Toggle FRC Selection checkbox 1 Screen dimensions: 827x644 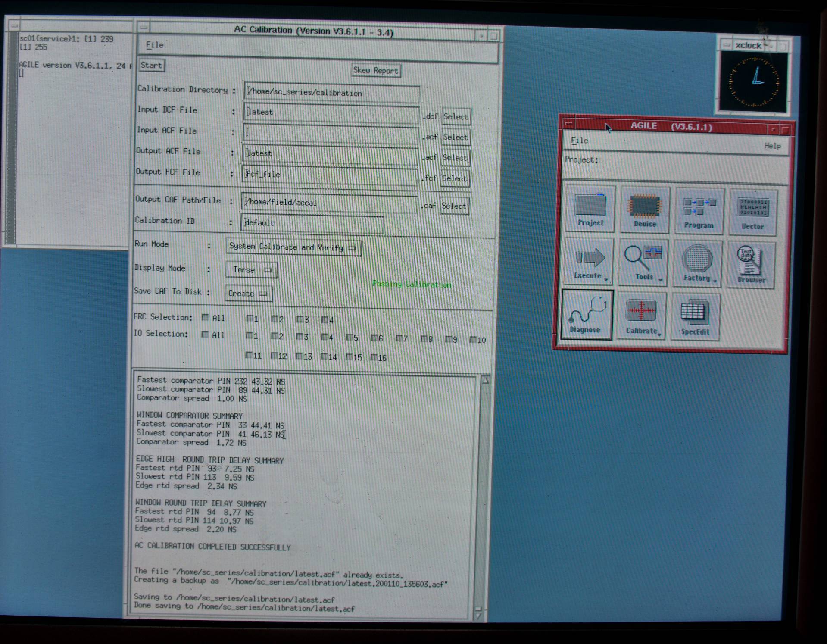coord(250,319)
